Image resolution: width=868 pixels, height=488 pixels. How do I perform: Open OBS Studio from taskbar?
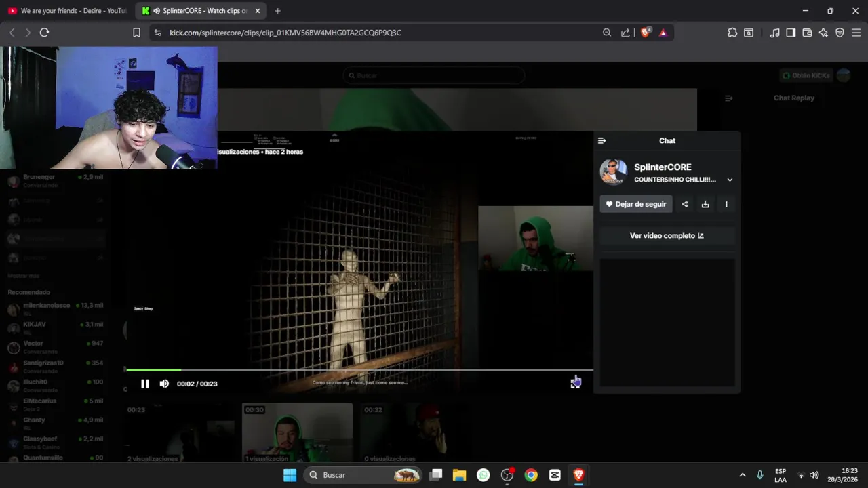pos(507,475)
